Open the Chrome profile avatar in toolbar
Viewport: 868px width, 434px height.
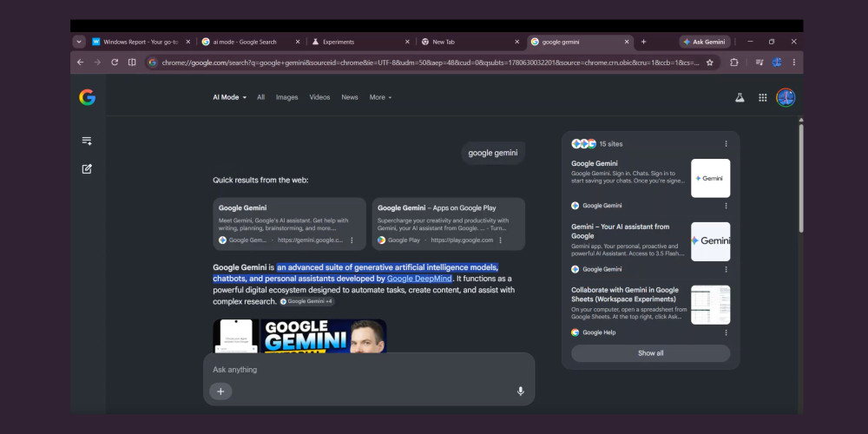point(777,62)
